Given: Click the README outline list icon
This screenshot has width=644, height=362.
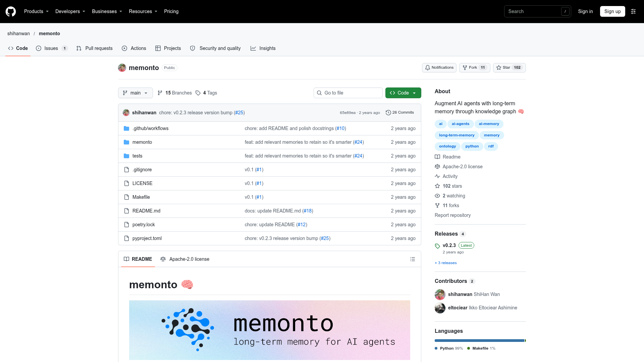Looking at the screenshot, I should 413,259.
